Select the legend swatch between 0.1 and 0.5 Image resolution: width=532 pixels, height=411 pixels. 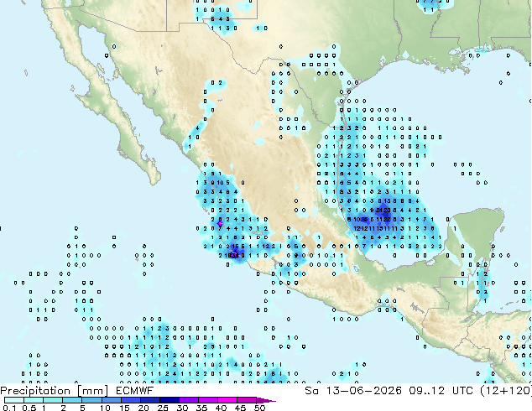pyautogui.click(x=14, y=400)
